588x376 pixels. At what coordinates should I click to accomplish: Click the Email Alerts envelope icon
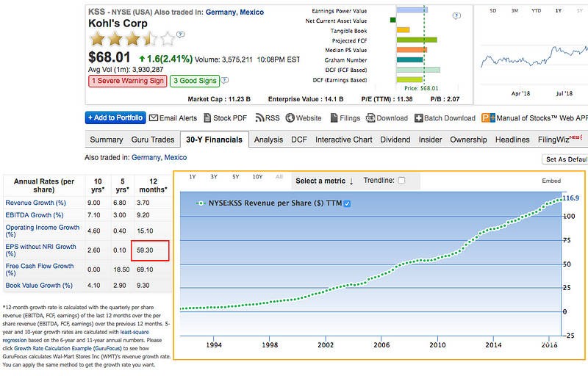point(154,118)
